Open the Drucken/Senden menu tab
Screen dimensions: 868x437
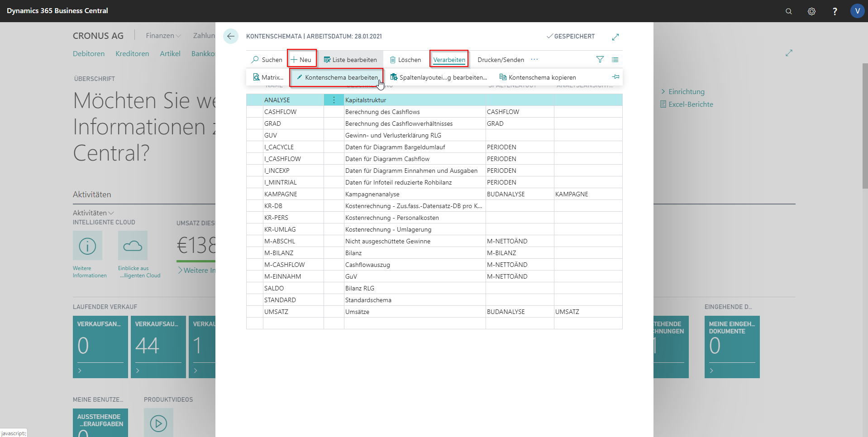tap(501, 60)
